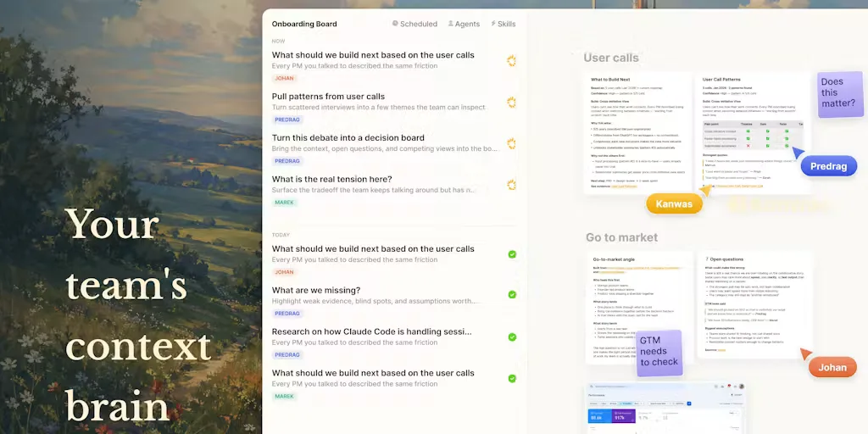Click Predrag's blue cursor arrow on the canvas
Screen dimensions: 868x434
click(798, 153)
